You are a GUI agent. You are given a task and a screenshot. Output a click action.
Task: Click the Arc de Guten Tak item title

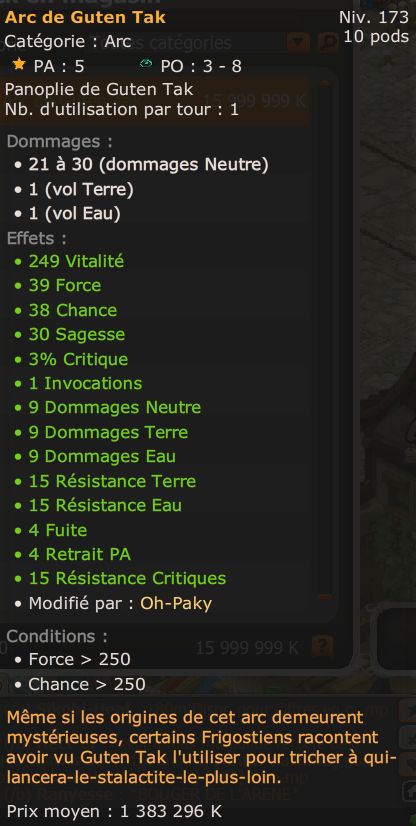click(x=85, y=17)
